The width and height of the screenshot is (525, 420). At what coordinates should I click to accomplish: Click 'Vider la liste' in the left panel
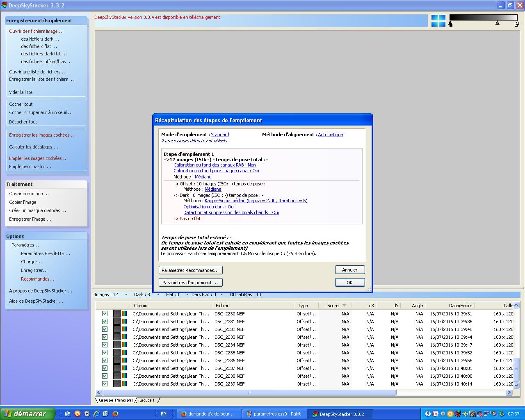coord(21,92)
